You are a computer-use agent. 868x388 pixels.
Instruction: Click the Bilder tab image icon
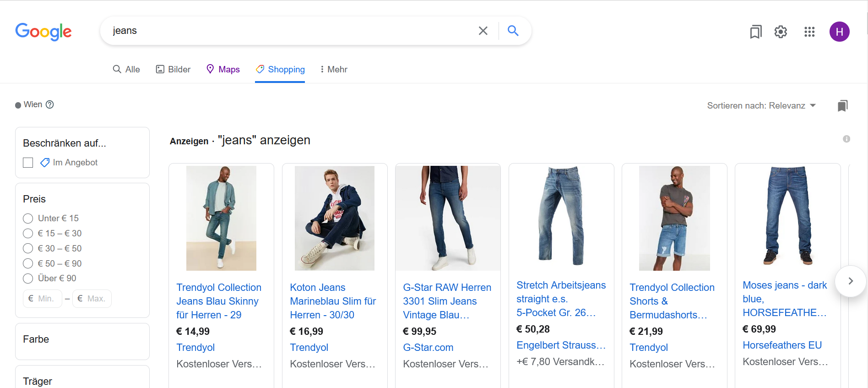[x=160, y=69]
